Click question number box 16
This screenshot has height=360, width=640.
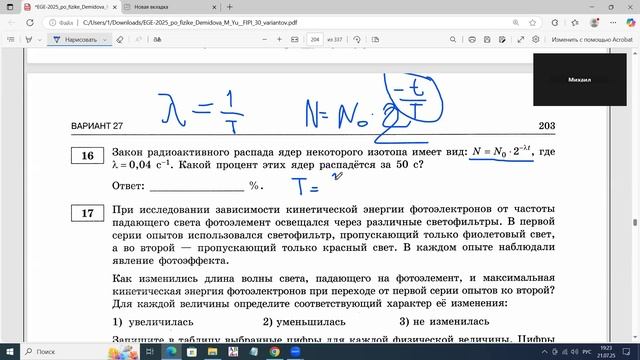[x=87, y=156]
